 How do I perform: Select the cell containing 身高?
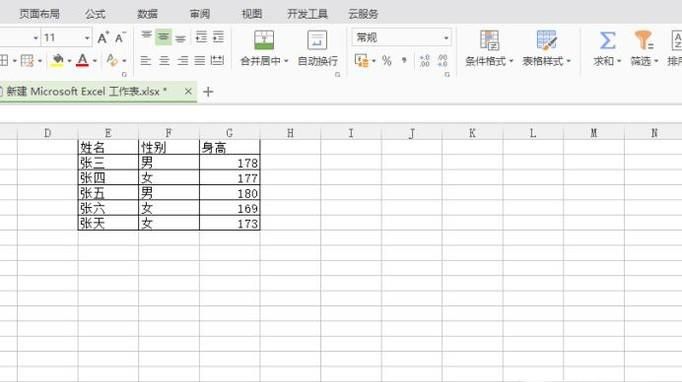pyautogui.click(x=230, y=147)
